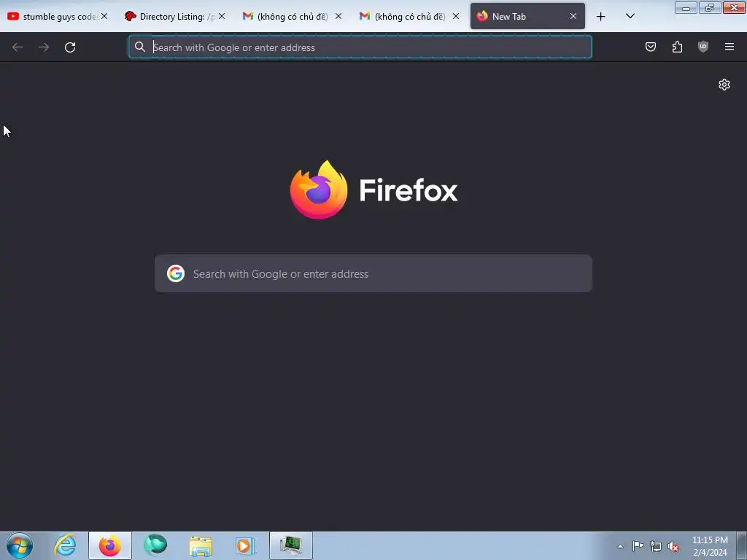Screen dimensions: 747x560
Task: Close the Firefox window
Action: (734, 7)
